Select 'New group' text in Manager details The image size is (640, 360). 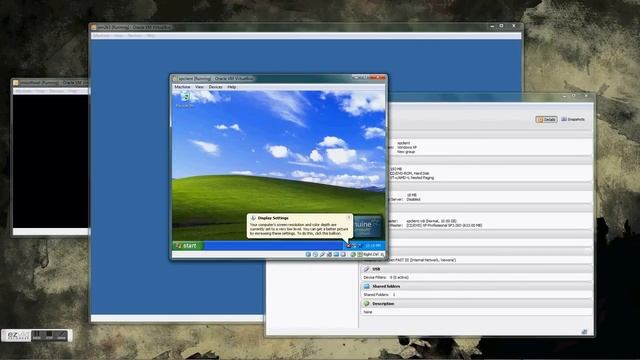tap(406, 152)
